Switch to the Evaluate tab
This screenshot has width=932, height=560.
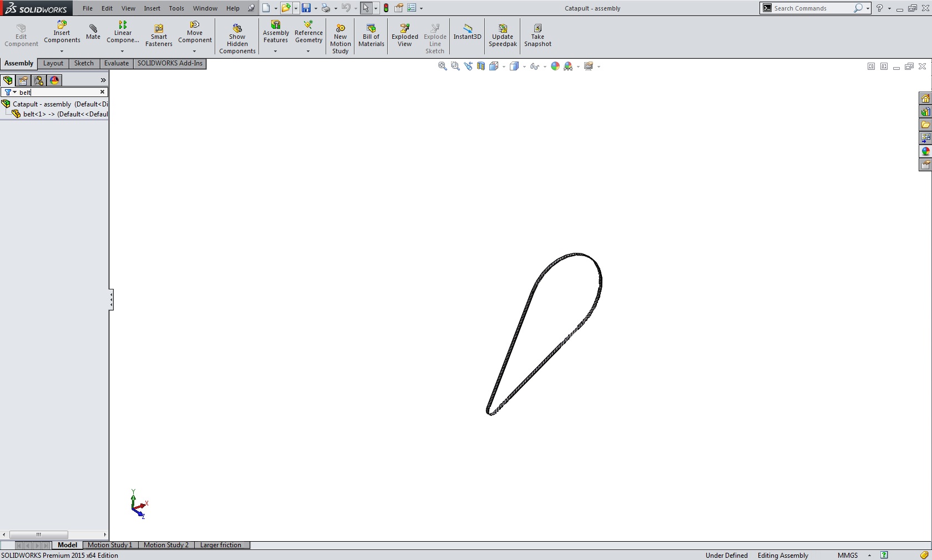tap(116, 63)
